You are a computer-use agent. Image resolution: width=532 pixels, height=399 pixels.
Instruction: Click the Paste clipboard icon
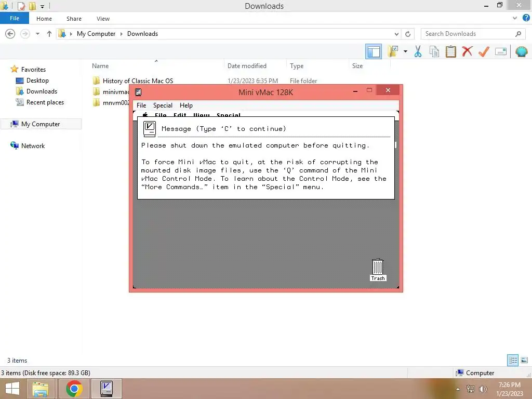pos(450,51)
